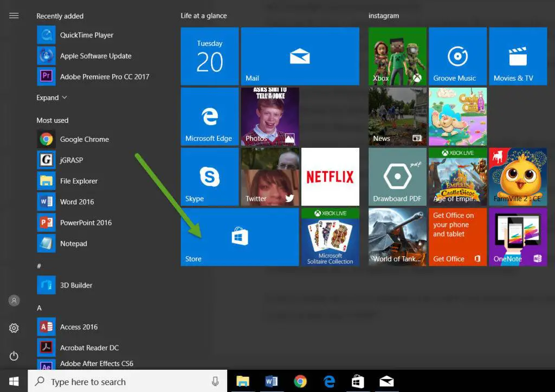Expand the Recently added list

click(51, 97)
